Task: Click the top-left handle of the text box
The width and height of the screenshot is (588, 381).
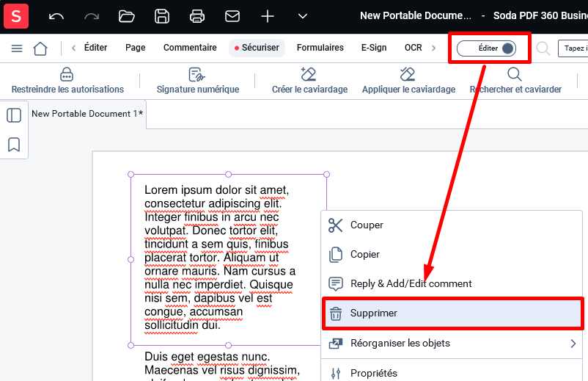Action: click(x=131, y=174)
